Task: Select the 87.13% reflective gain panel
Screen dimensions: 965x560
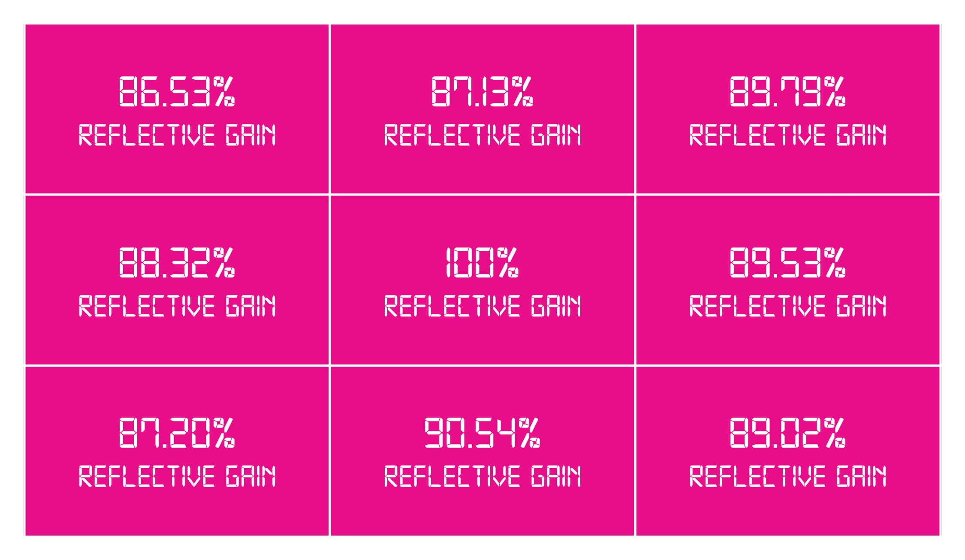Action: coord(482,109)
